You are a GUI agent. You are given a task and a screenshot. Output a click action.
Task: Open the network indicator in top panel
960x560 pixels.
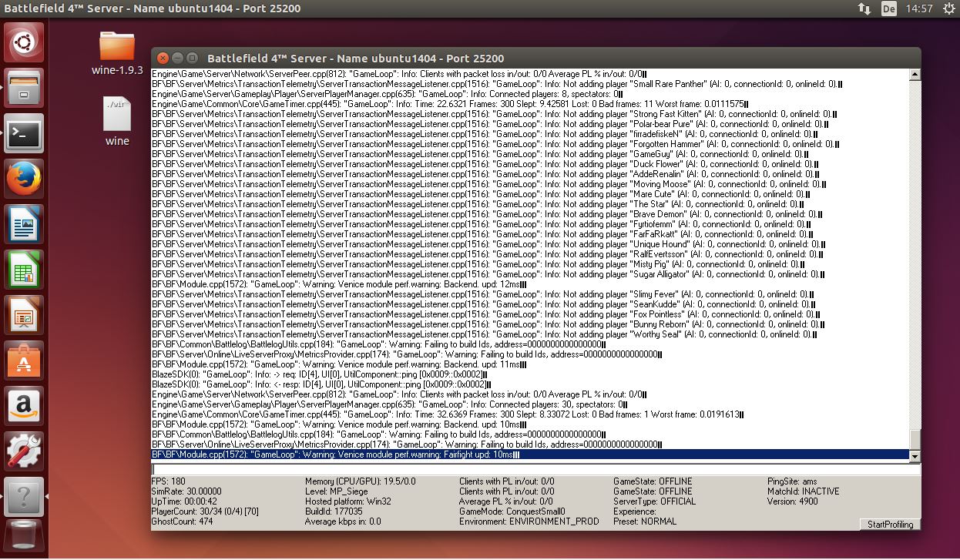pyautogui.click(x=864, y=9)
